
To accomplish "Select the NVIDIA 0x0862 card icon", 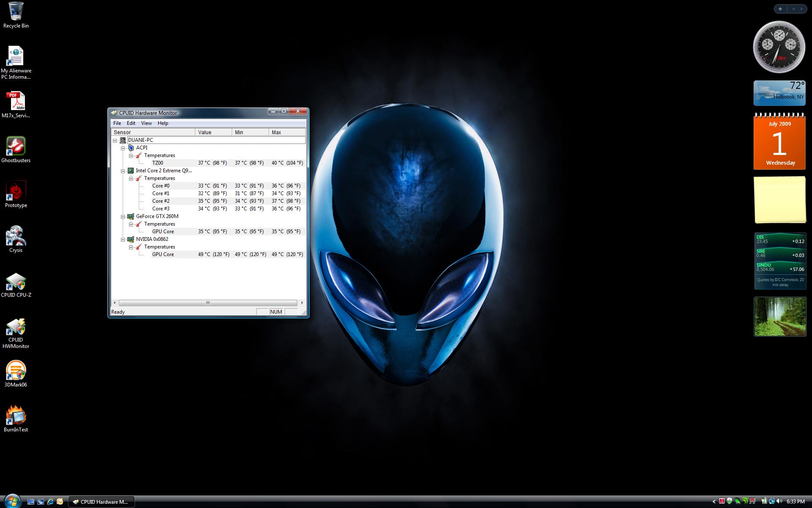I will pyautogui.click(x=131, y=239).
